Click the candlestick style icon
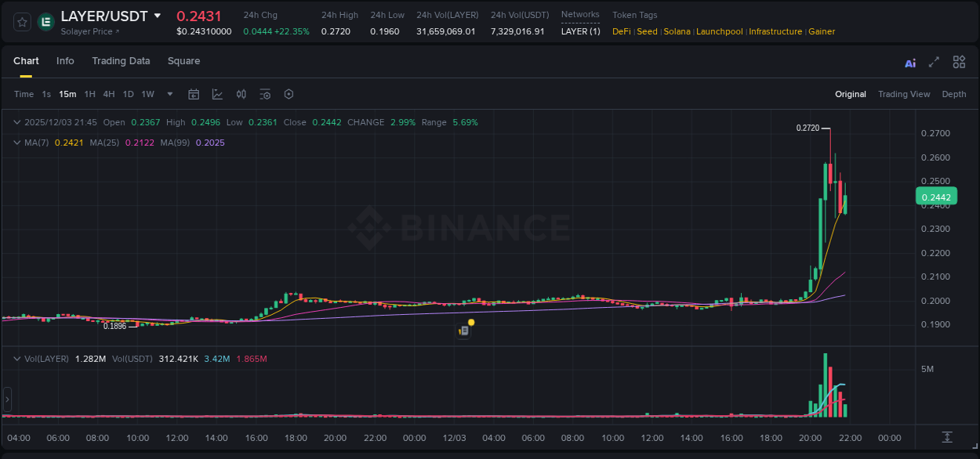This screenshot has height=459, width=980. [241, 93]
